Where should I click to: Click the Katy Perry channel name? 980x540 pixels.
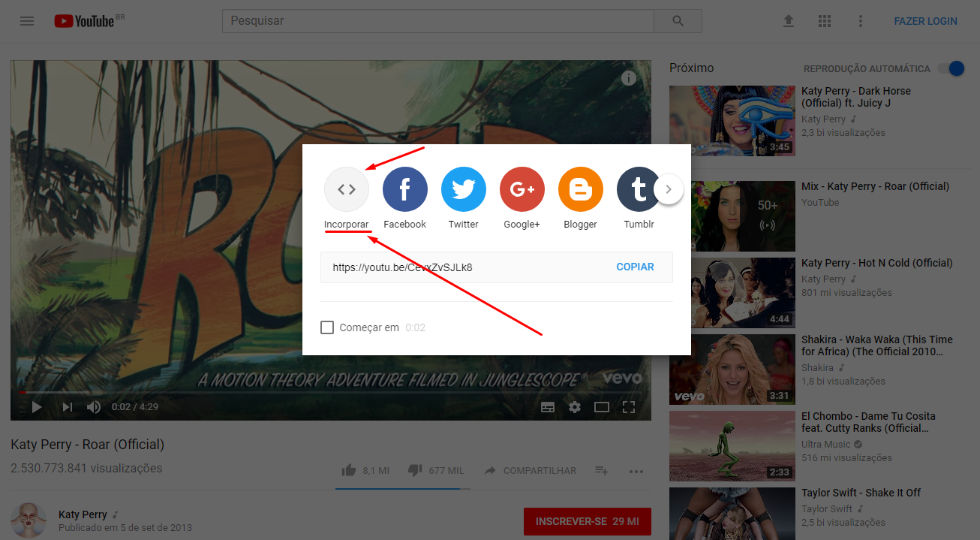coord(83,514)
